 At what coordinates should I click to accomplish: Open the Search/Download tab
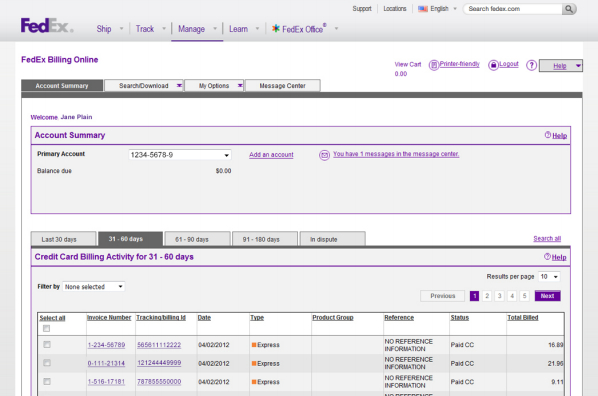[144, 85]
